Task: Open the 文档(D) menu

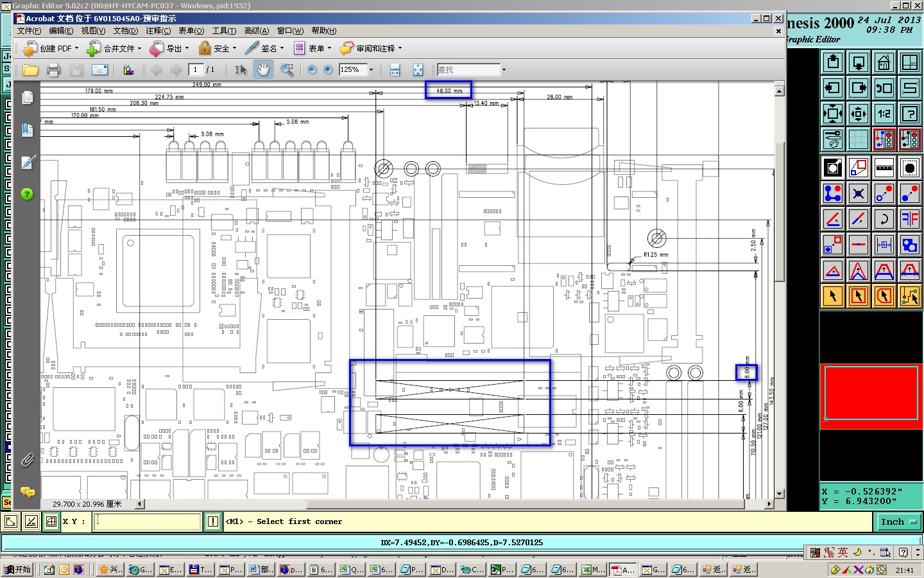Action: click(x=126, y=31)
